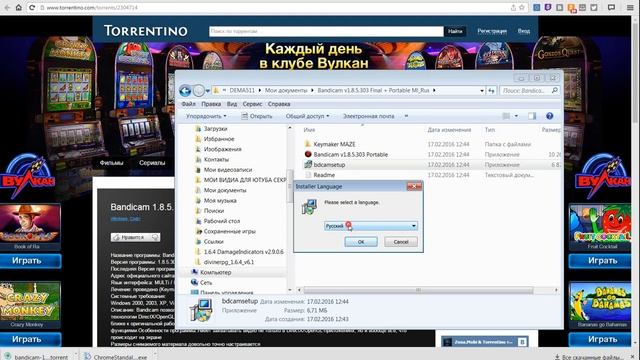Viewport: 640px width, 360px height.
Task: Open the Справка menu in Explorer
Action: click(x=279, y=104)
